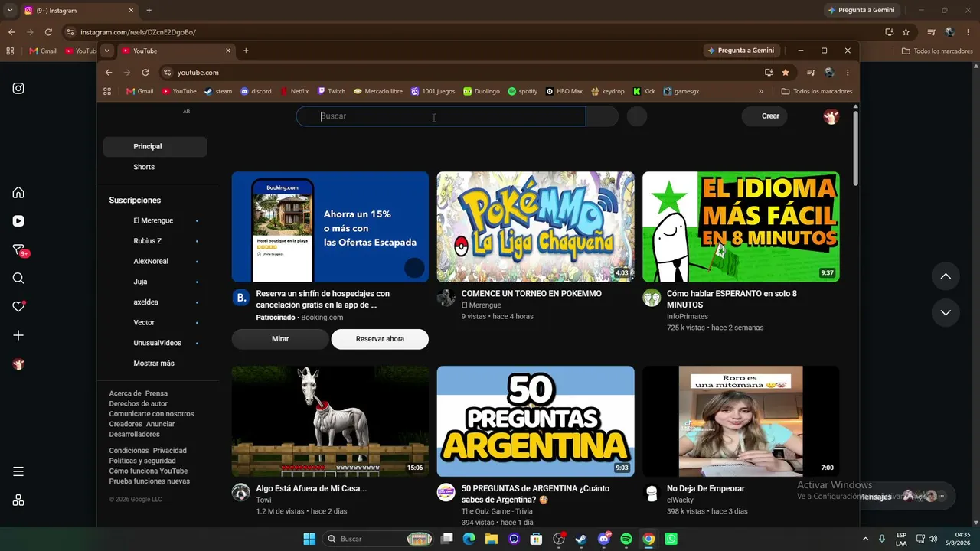Screen dimensions: 980x551
Task: Close the YouTube tab
Action: click(227, 51)
